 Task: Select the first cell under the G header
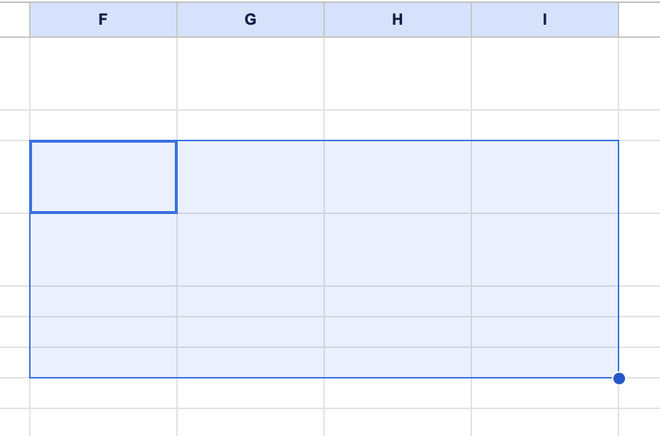click(250, 73)
